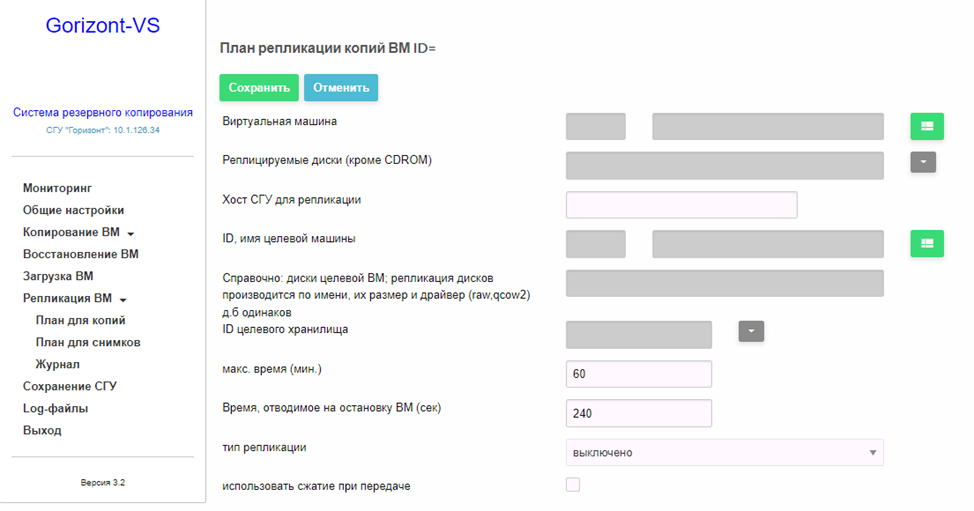Click the Отменить button
This screenshot has width=974, height=511.
341,88
